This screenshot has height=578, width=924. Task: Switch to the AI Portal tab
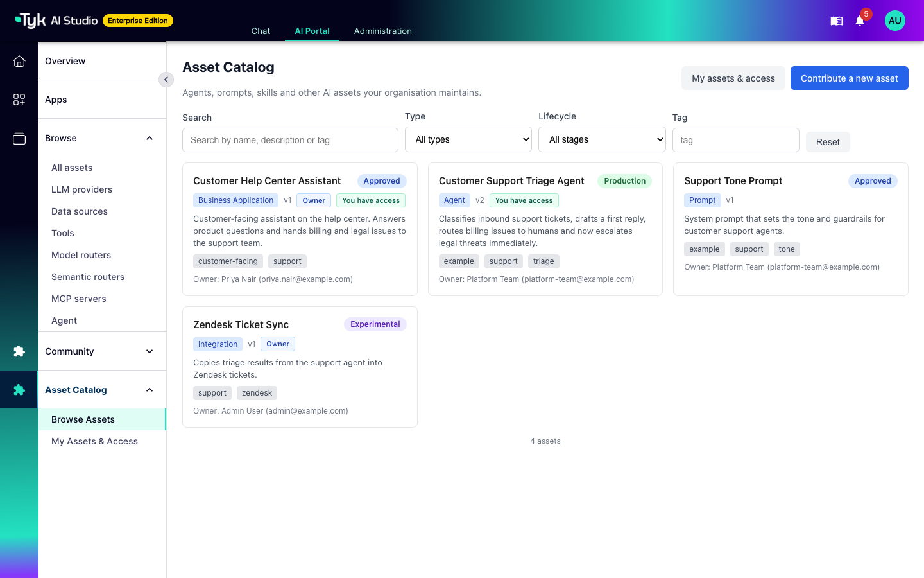coord(312,31)
